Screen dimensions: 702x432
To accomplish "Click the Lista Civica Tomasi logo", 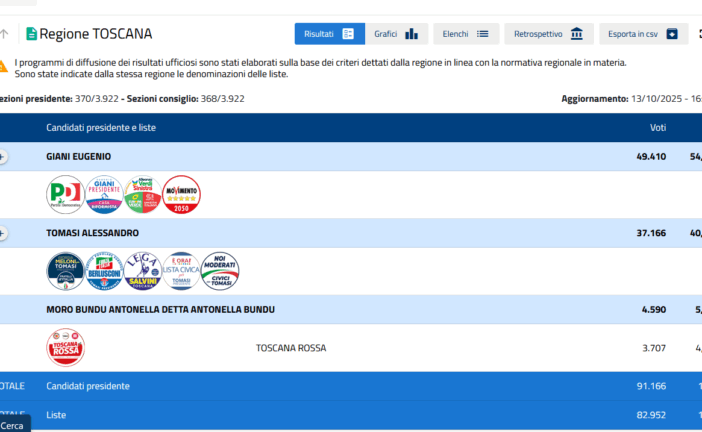I will [x=181, y=271].
